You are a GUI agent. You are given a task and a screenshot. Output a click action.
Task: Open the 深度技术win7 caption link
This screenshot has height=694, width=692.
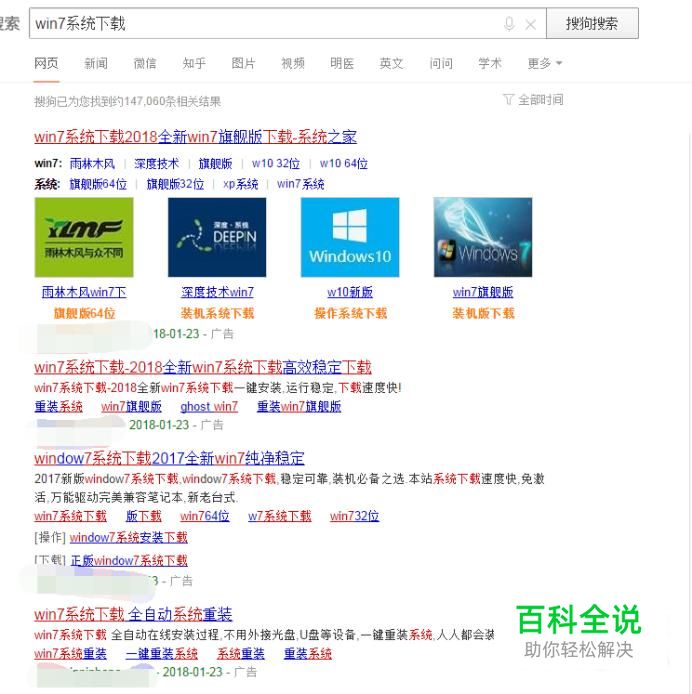click(x=217, y=292)
